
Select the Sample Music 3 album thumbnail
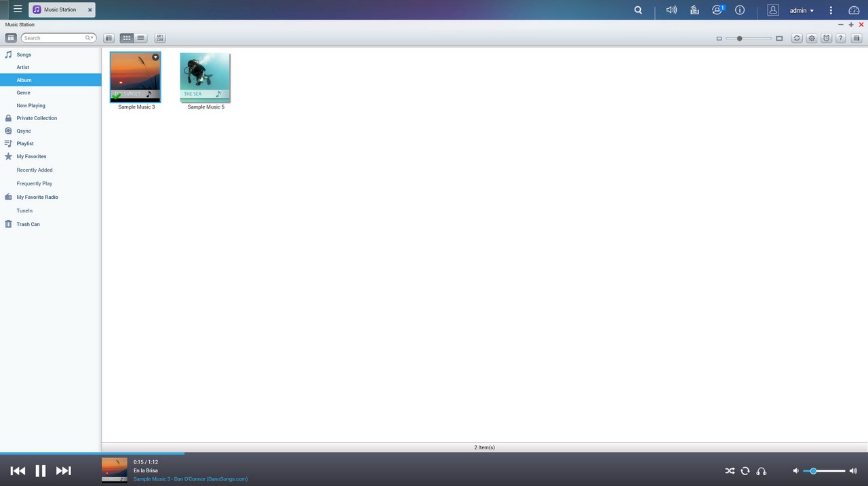136,77
